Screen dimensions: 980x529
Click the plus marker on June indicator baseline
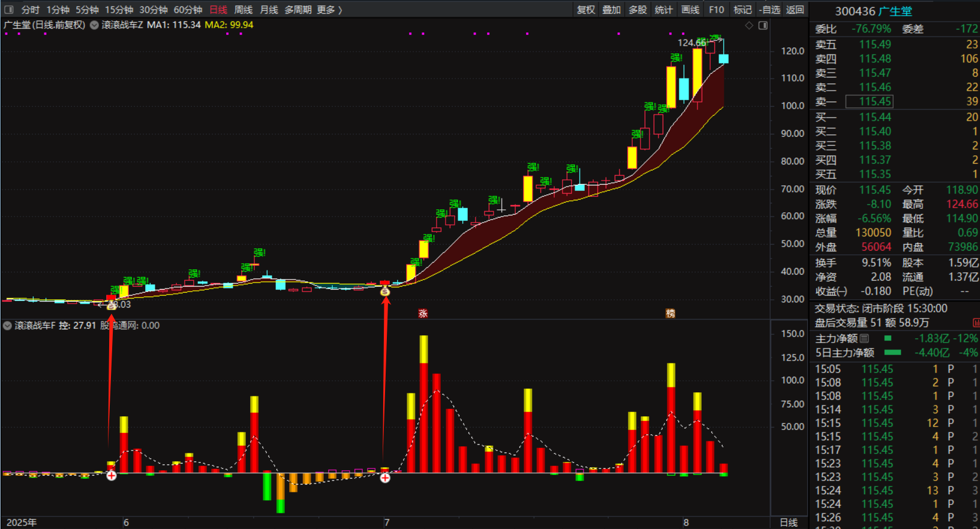[x=112, y=476]
